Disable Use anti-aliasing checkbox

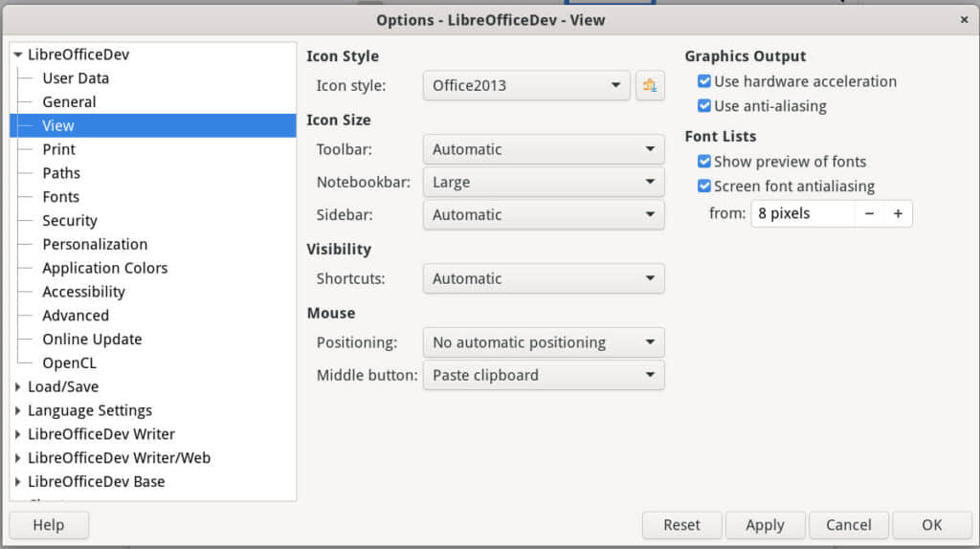tap(705, 106)
